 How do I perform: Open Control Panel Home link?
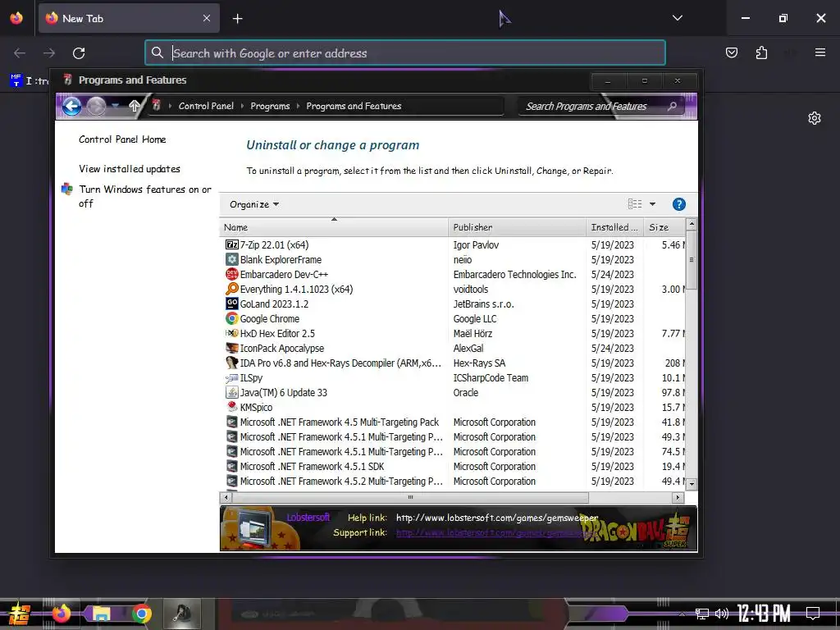click(x=122, y=139)
